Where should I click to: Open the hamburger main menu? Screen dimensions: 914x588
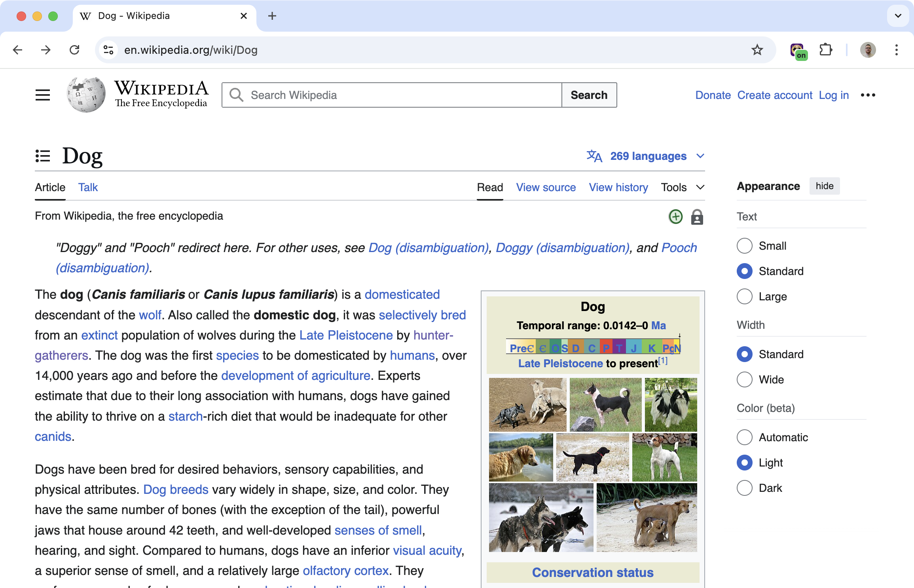(x=43, y=95)
